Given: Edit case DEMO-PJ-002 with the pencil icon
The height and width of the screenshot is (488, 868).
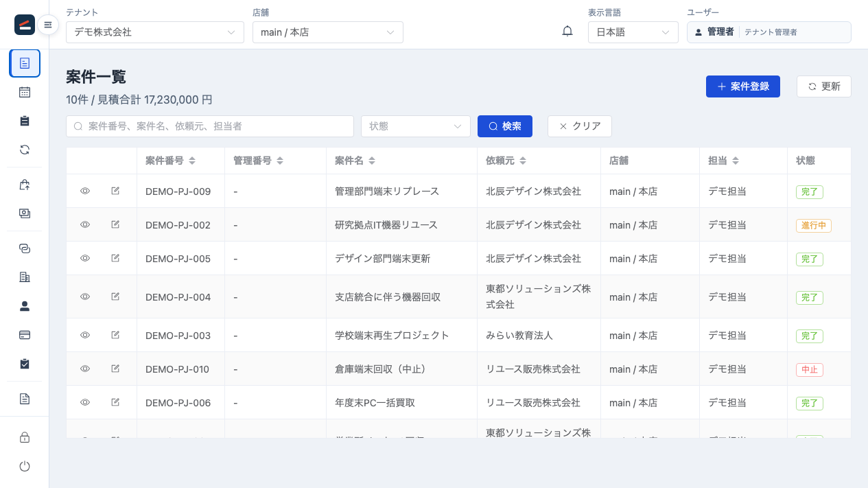Looking at the screenshot, I should [x=115, y=224].
